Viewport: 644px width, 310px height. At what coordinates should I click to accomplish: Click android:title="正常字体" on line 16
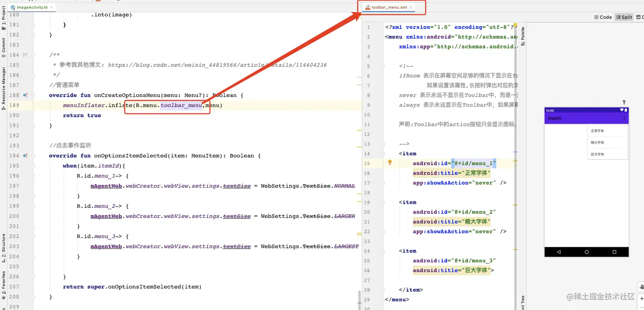click(452, 173)
